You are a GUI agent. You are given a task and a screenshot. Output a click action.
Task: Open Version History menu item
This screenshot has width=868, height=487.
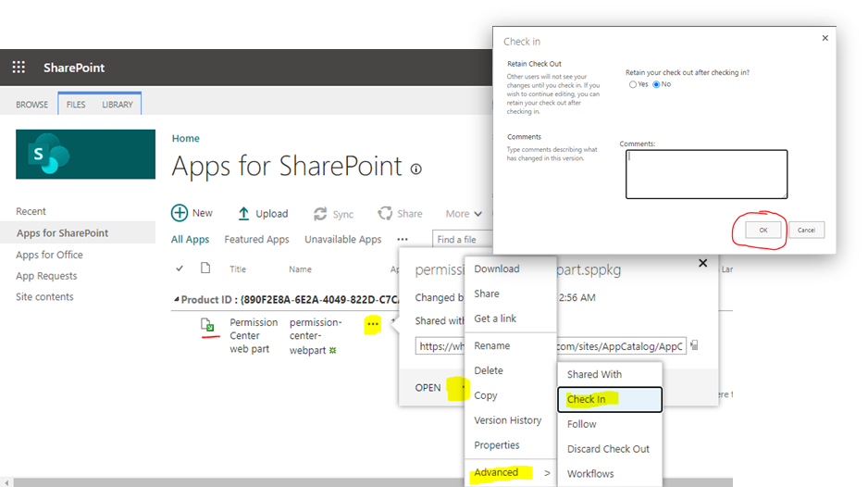508,420
